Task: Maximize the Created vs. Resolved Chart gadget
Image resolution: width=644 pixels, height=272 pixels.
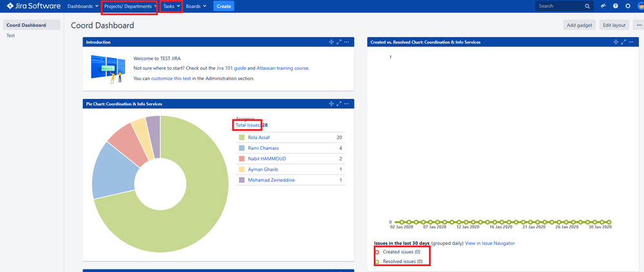Action: pyautogui.click(x=623, y=42)
